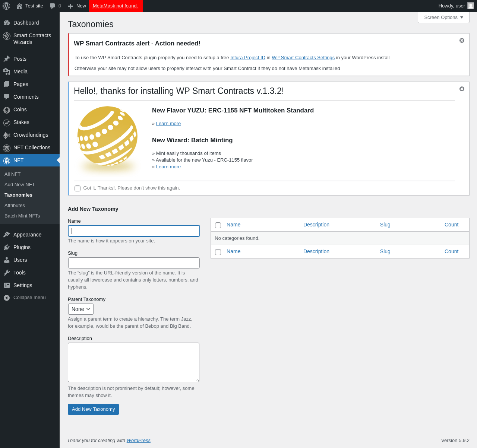Click the Pages icon in sidebar
Screen dimensions: 477x448
[7, 84]
